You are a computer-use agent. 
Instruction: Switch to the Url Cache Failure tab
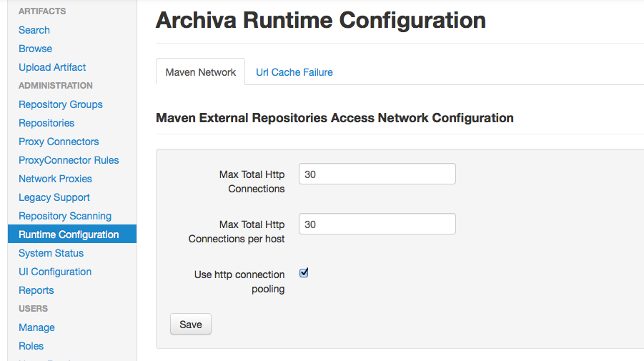[294, 72]
